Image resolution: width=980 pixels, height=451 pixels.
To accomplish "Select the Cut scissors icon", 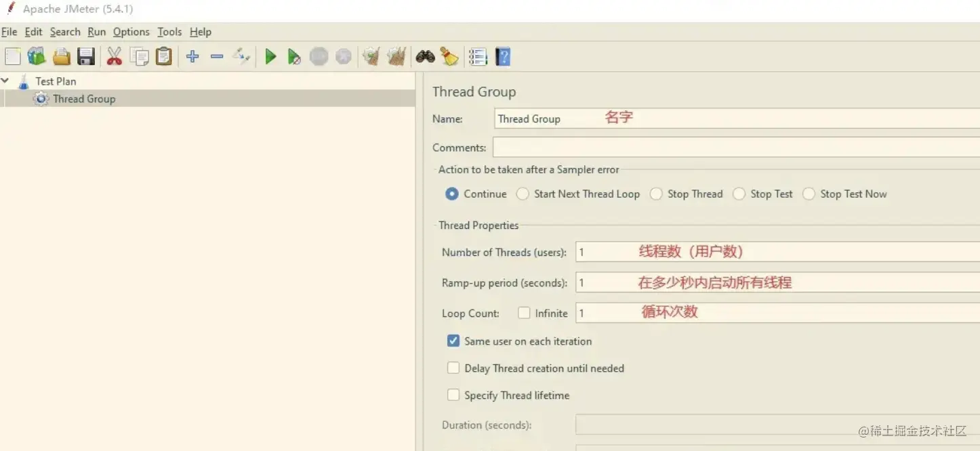I will click(x=115, y=56).
